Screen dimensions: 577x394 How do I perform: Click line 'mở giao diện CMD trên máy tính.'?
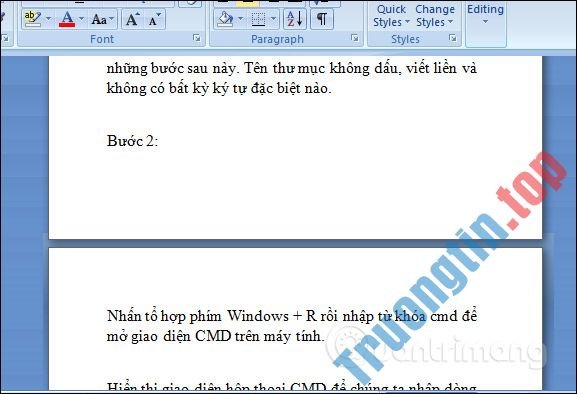point(215,336)
